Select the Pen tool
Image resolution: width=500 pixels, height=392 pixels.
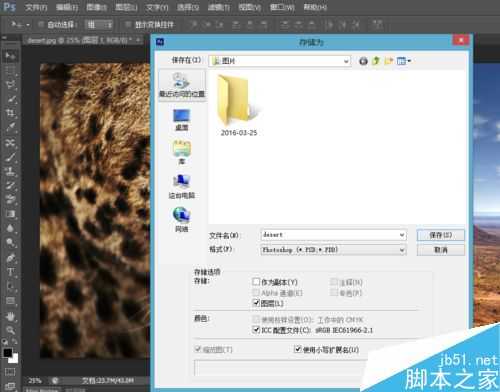10,258
